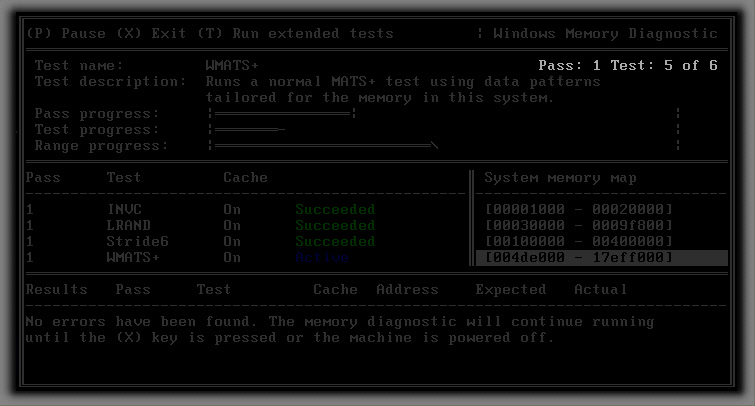Choose the (X) Exit option
Viewport: 755px width, 406px height.
click(x=151, y=33)
